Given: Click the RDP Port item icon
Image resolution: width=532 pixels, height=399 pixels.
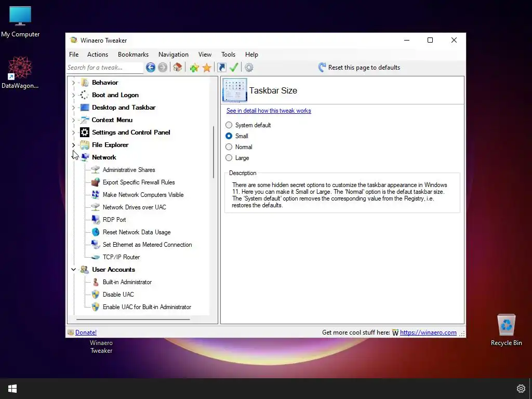Looking at the screenshot, I should coord(96,220).
